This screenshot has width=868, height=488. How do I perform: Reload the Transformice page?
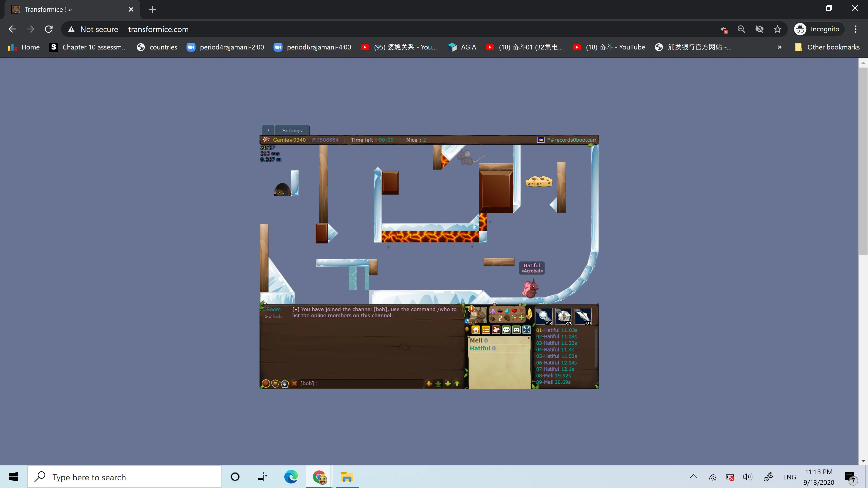pyautogui.click(x=49, y=29)
